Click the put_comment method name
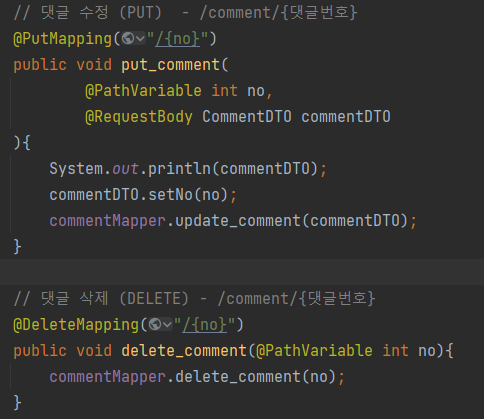 [x=170, y=65]
